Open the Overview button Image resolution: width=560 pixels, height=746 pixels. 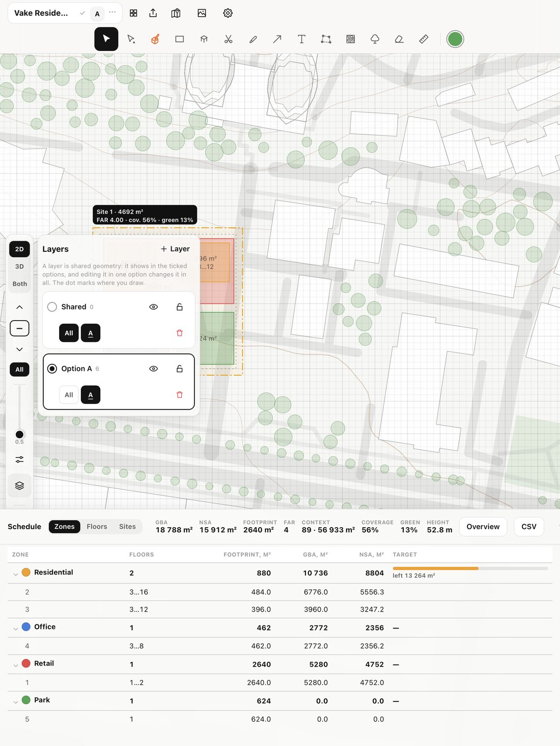(x=483, y=527)
